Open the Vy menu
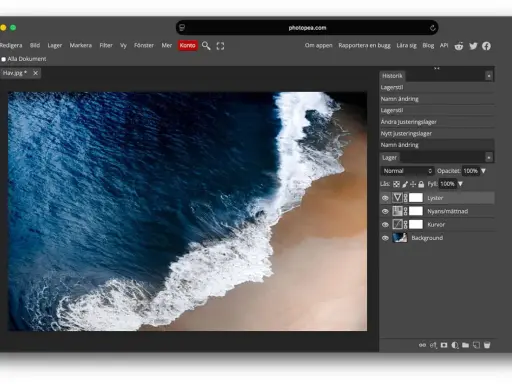The width and height of the screenshot is (512, 384). (x=123, y=45)
